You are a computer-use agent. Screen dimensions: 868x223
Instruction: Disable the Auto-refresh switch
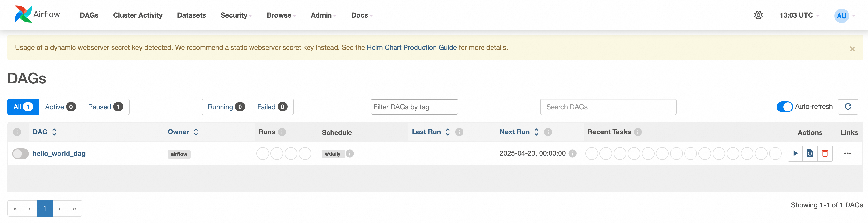click(x=784, y=107)
